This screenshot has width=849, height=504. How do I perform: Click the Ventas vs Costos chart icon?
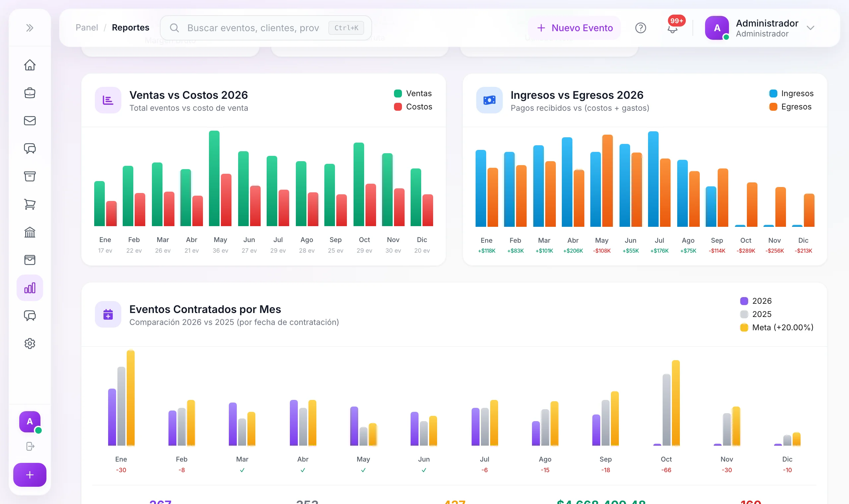(x=108, y=100)
